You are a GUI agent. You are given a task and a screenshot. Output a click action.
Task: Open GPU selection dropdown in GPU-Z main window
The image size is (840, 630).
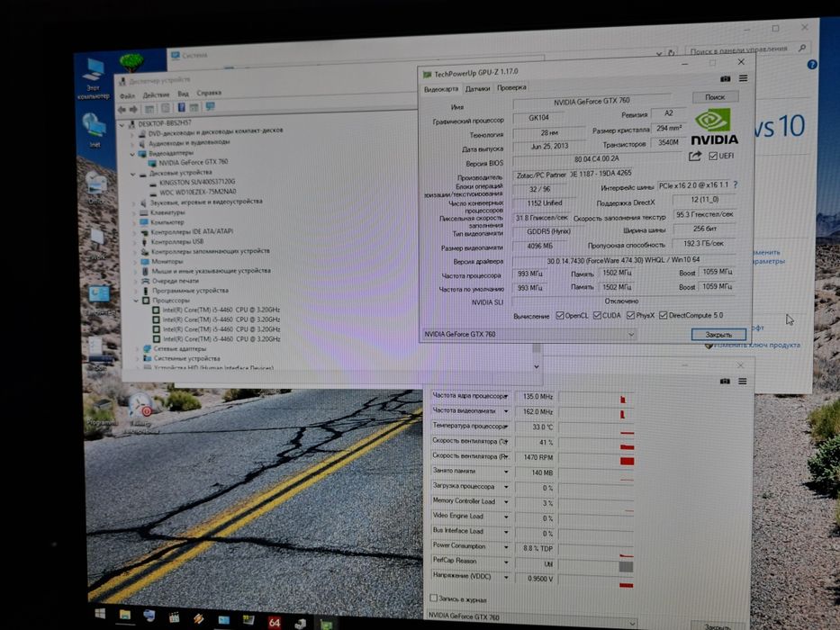click(x=631, y=334)
